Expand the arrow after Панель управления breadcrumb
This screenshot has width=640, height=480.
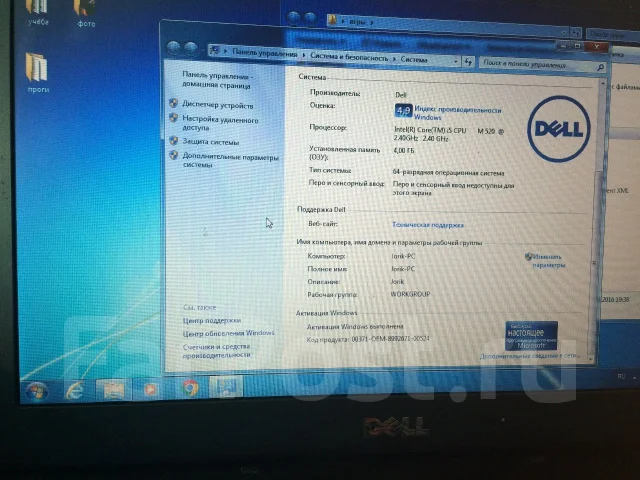tap(304, 55)
